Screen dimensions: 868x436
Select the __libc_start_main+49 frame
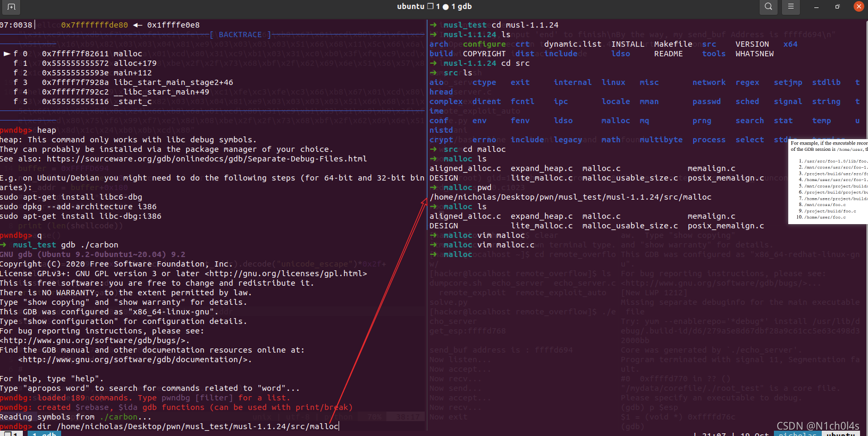click(112, 92)
